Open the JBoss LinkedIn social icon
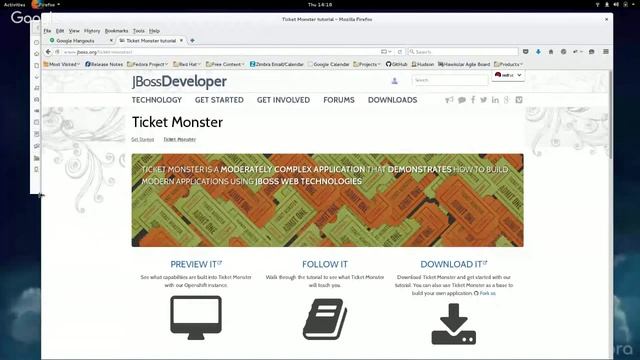 click(495, 100)
